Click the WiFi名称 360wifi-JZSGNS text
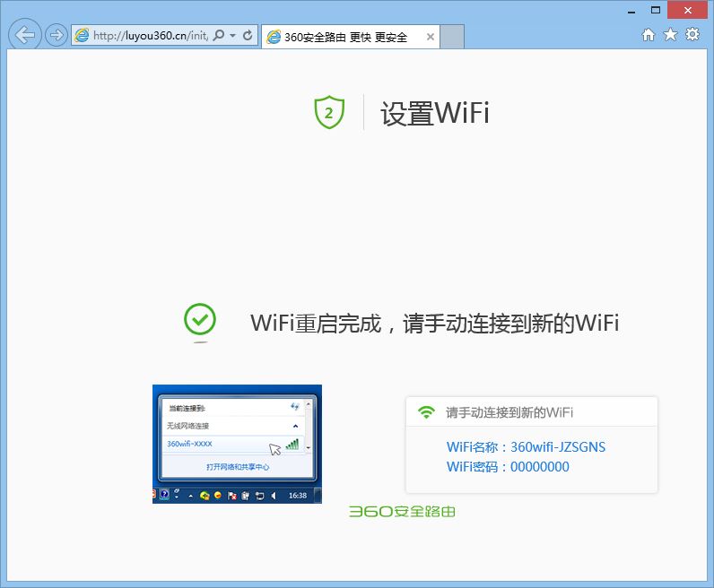The width and height of the screenshot is (714, 588). coord(526,447)
